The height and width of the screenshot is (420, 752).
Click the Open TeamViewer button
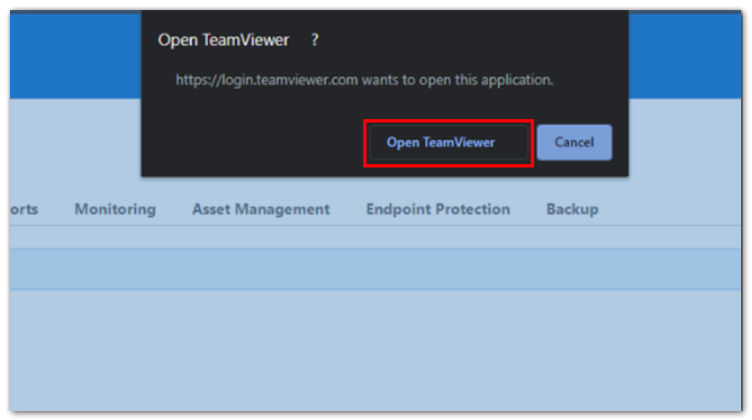(448, 142)
